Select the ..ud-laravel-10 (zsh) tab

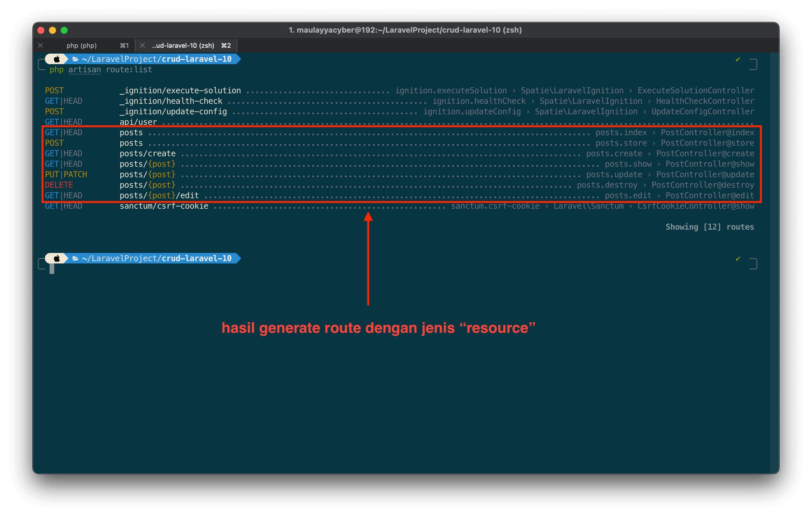point(184,45)
